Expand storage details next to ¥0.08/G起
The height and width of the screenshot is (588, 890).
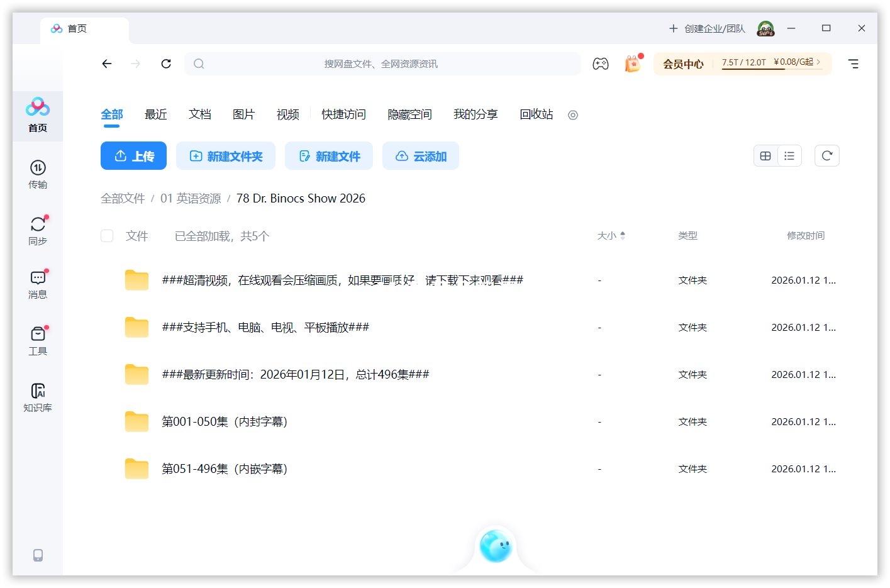pyautogui.click(x=820, y=63)
